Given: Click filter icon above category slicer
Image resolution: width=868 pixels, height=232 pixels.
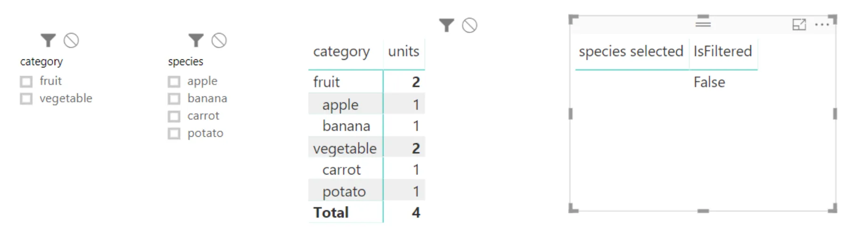Looking at the screenshot, I should pos(48,41).
